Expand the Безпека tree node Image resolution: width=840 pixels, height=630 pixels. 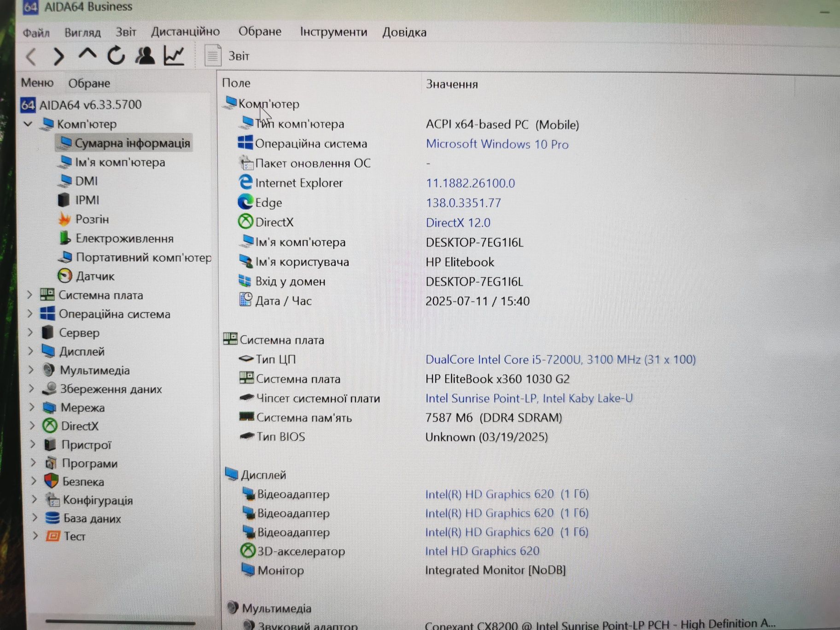pyautogui.click(x=34, y=481)
